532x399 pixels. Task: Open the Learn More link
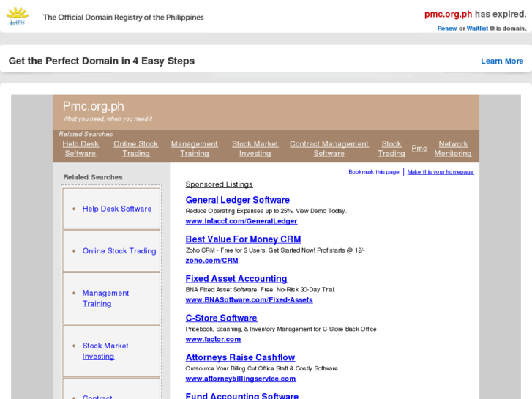[502, 61]
